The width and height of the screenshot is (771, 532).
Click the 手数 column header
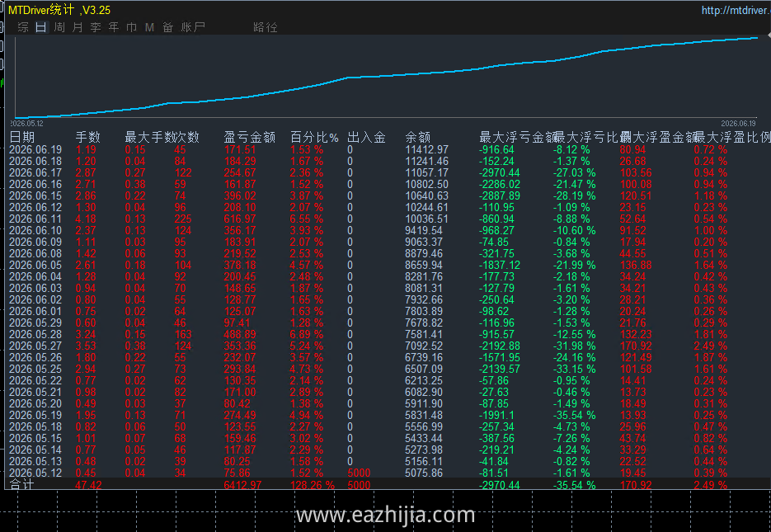point(88,137)
